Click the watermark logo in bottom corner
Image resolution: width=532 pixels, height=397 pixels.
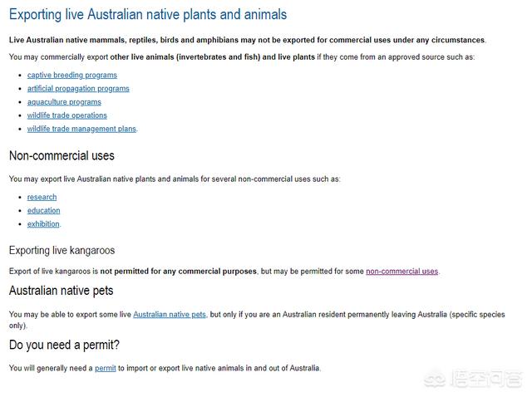point(473,379)
